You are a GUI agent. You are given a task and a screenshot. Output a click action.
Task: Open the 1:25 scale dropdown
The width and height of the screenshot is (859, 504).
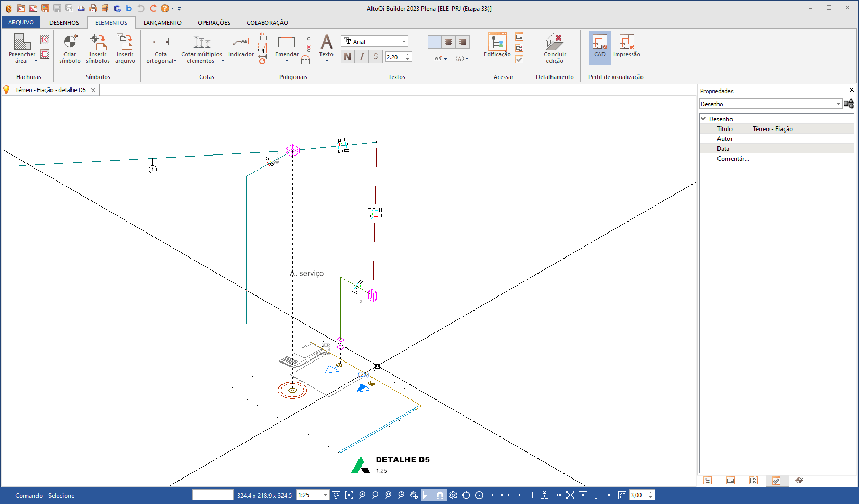tap(325, 495)
